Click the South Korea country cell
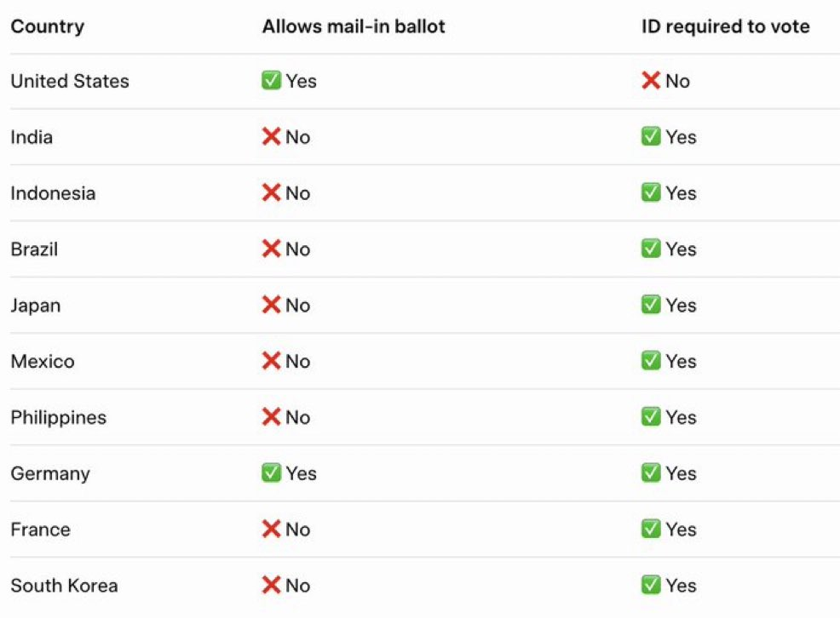The width and height of the screenshot is (840, 618). 64,586
